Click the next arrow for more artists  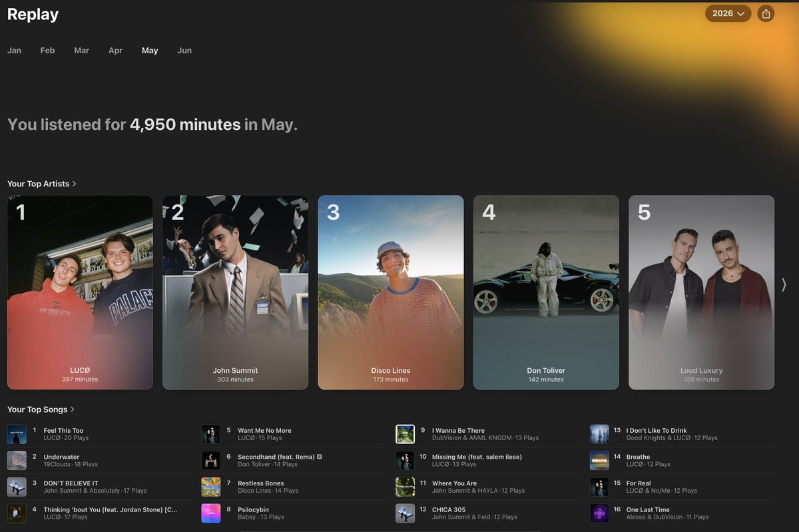coord(784,285)
